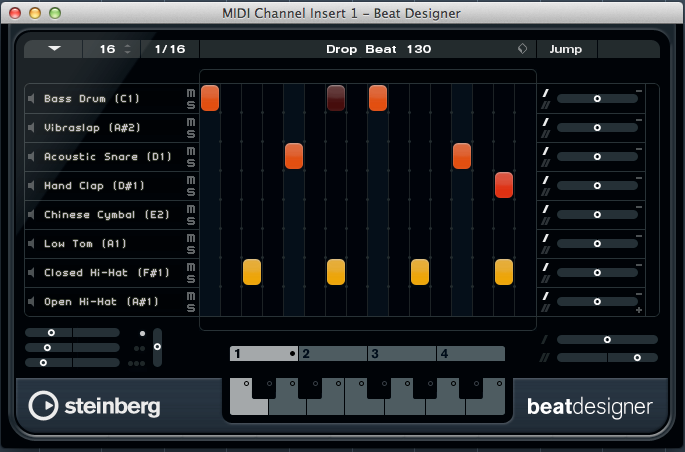Click the Acoustic Snare (D1) speaker icon

(x=31, y=156)
